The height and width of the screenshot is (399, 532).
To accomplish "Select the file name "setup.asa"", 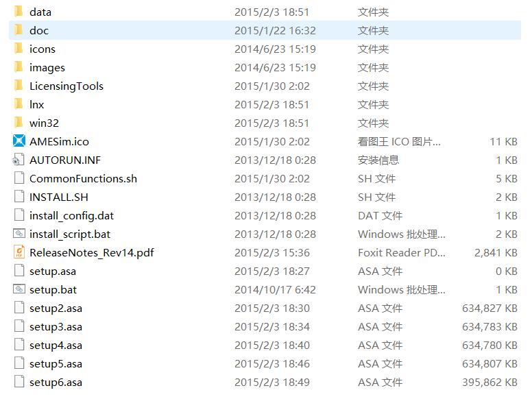I will point(53,271).
